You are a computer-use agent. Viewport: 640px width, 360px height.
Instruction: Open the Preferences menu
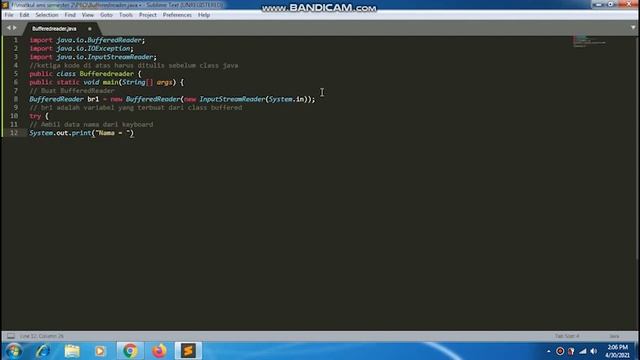177,15
